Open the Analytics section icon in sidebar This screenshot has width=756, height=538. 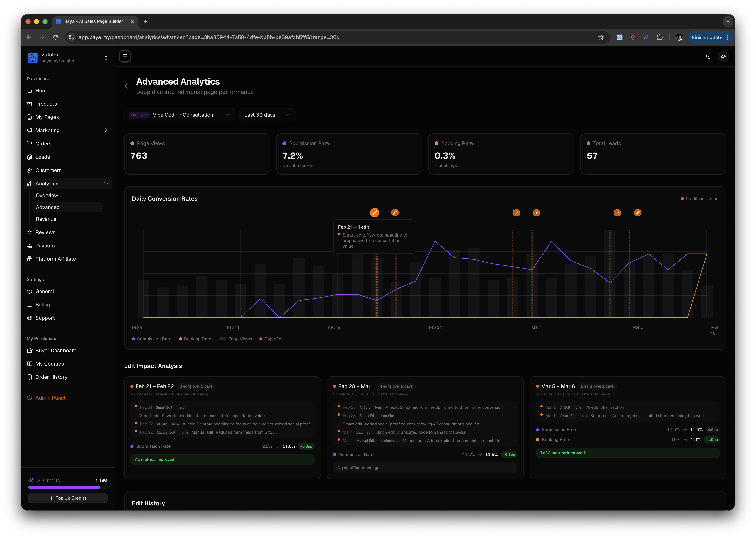tap(30, 183)
